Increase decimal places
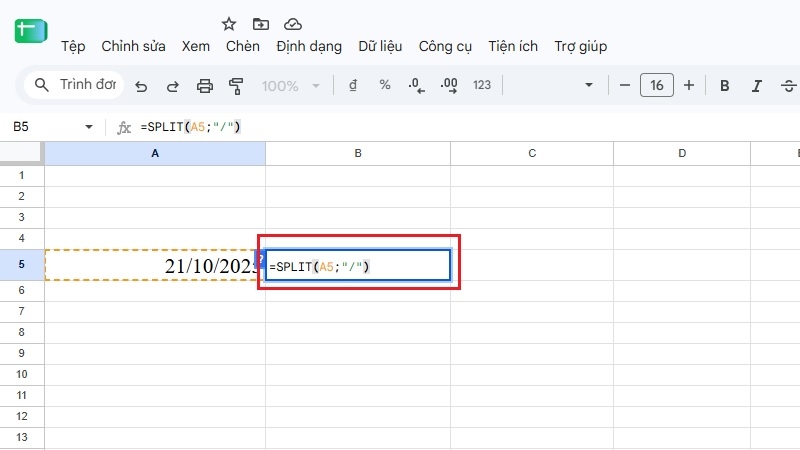The width and height of the screenshot is (800, 450). click(x=449, y=85)
